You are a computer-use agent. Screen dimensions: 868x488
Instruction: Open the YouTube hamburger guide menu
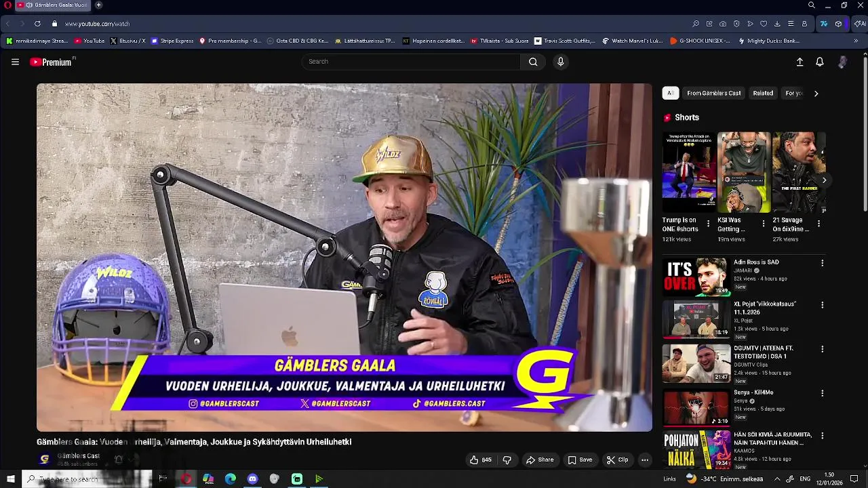(x=15, y=62)
